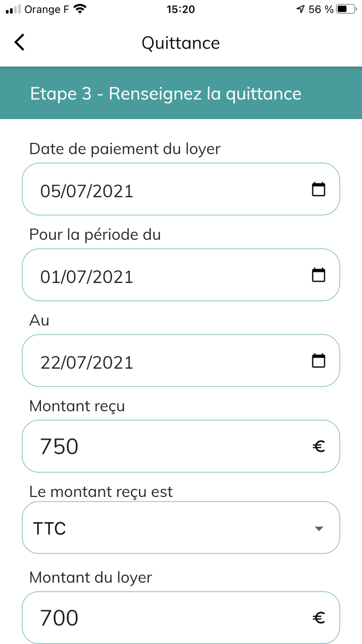Click the euro icon in Montant reçu field
This screenshot has height=644, width=362.
coord(319,446)
